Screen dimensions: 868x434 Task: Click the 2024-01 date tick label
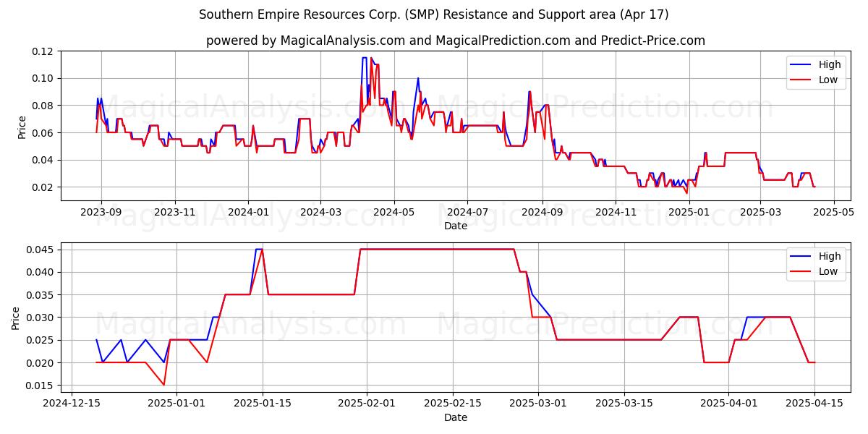[x=247, y=212]
